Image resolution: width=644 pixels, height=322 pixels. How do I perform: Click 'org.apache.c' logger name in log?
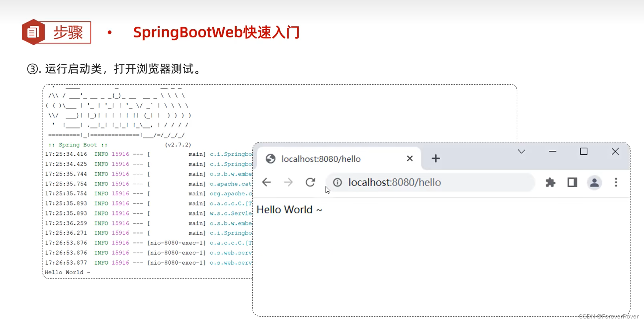(x=231, y=194)
